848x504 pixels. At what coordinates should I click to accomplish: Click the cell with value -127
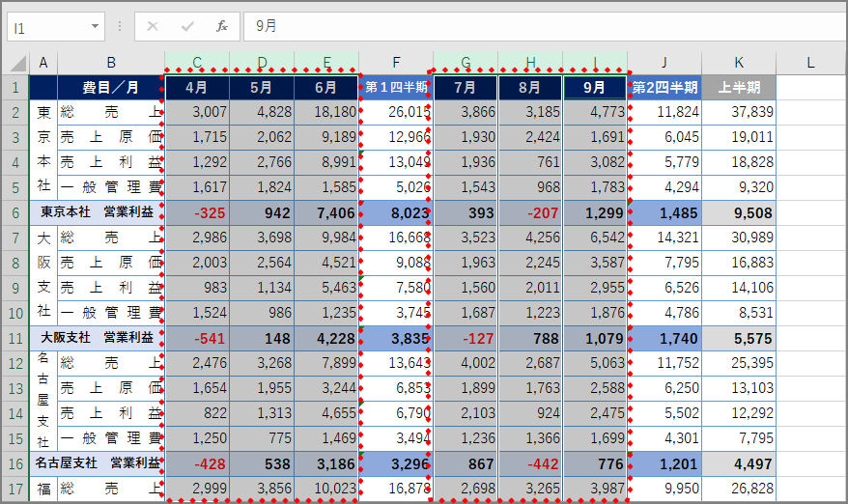pos(466,339)
